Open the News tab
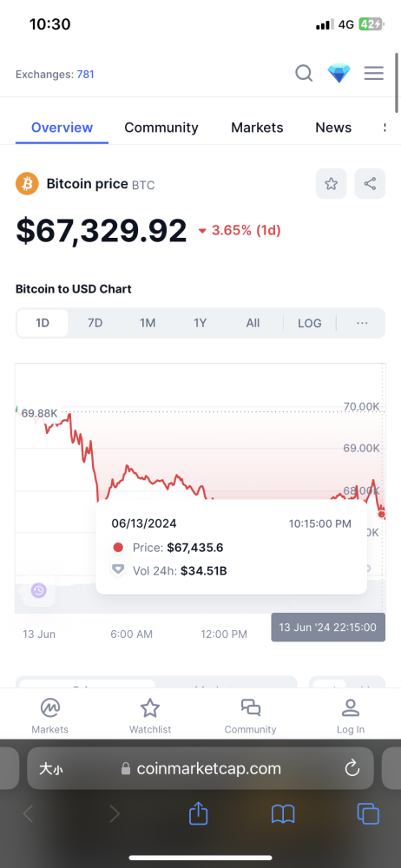 pos(333,128)
